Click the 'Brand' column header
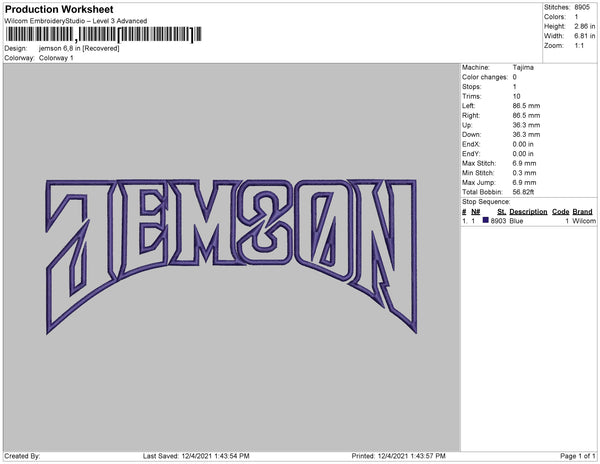Screen dimensions: 600x464 tap(582, 212)
